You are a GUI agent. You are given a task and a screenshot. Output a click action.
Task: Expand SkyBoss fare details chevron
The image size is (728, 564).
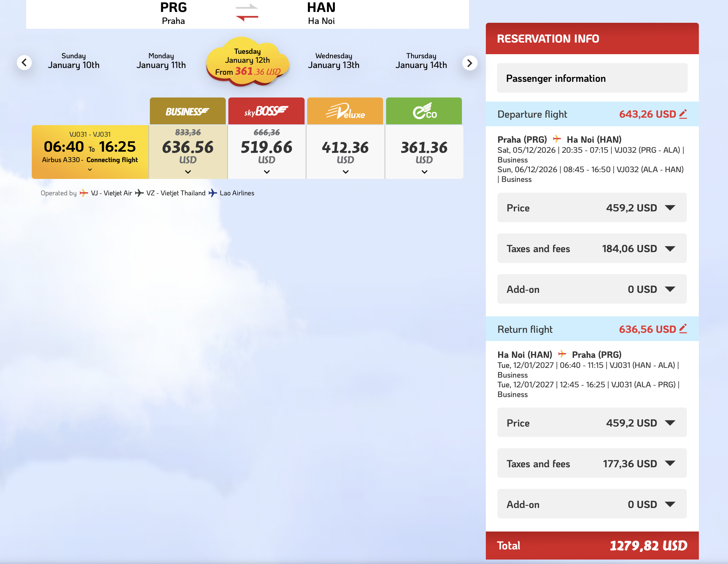267,172
